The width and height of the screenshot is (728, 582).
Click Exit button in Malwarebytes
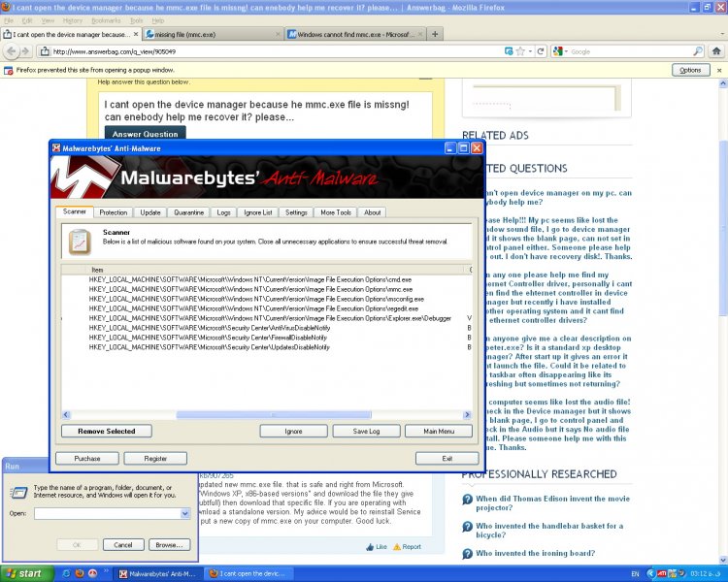[x=447, y=459]
